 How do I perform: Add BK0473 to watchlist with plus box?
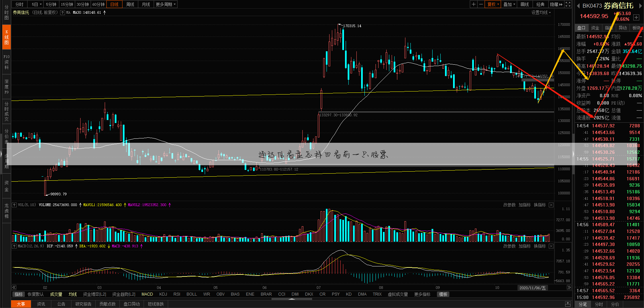pos(636,17)
